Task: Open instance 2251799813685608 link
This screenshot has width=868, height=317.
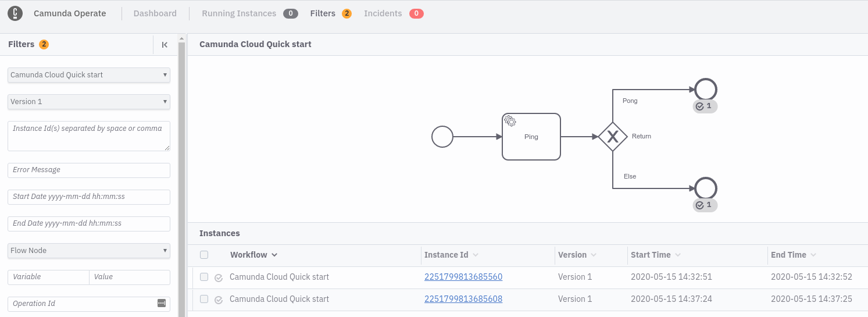Action: 463,299
